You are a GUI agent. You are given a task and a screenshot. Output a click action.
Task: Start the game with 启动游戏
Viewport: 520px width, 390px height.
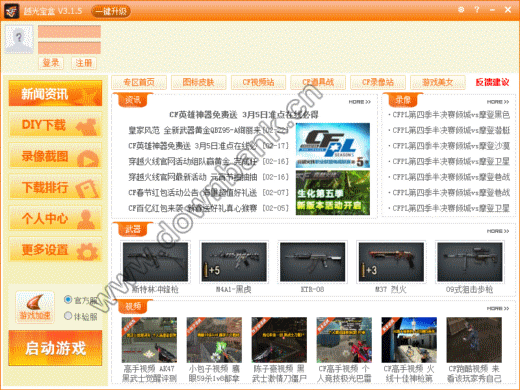click(55, 348)
